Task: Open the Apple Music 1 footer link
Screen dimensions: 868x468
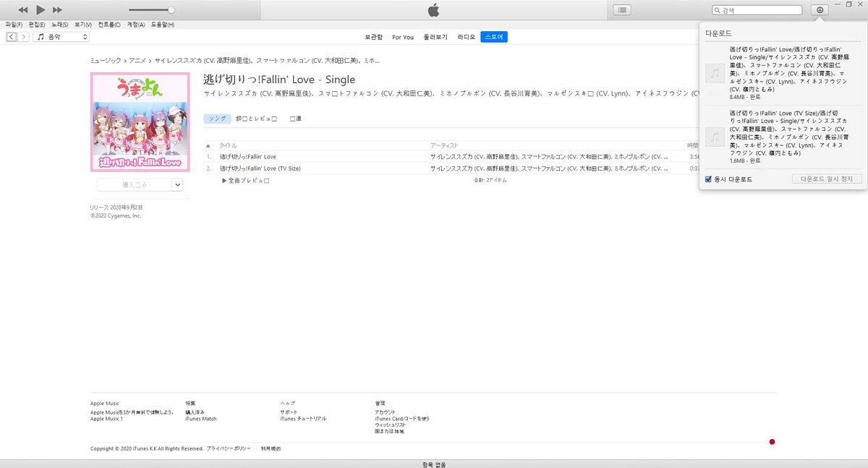Action: (x=106, y=419)
